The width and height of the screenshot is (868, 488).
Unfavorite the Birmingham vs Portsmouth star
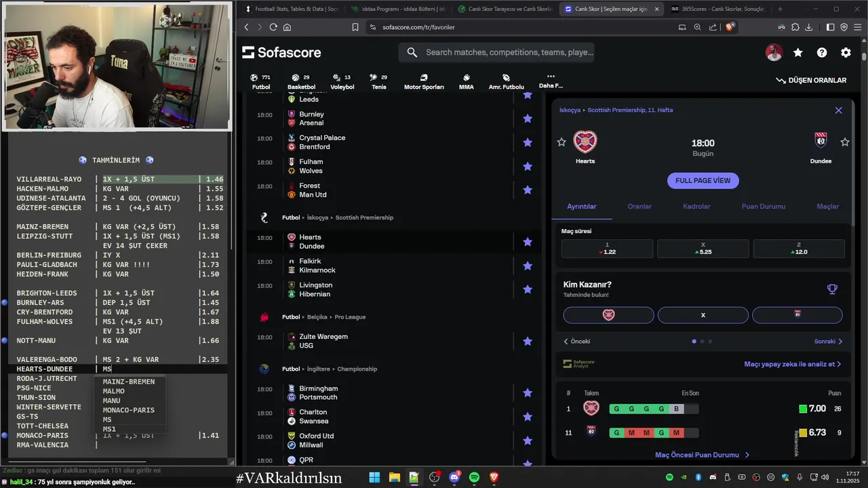pos(528,393)
